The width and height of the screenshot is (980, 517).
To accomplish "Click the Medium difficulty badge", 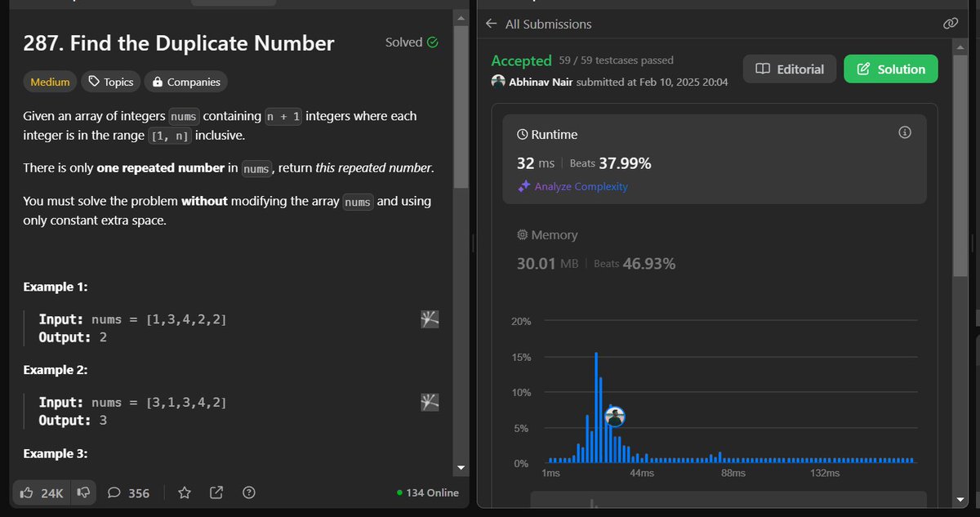I will pyautogui.click(x=50, y=82).
